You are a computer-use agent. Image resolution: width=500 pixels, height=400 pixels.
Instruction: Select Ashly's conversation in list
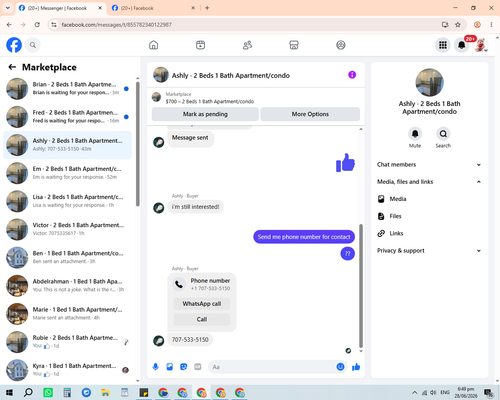click(x=68, y=145)
